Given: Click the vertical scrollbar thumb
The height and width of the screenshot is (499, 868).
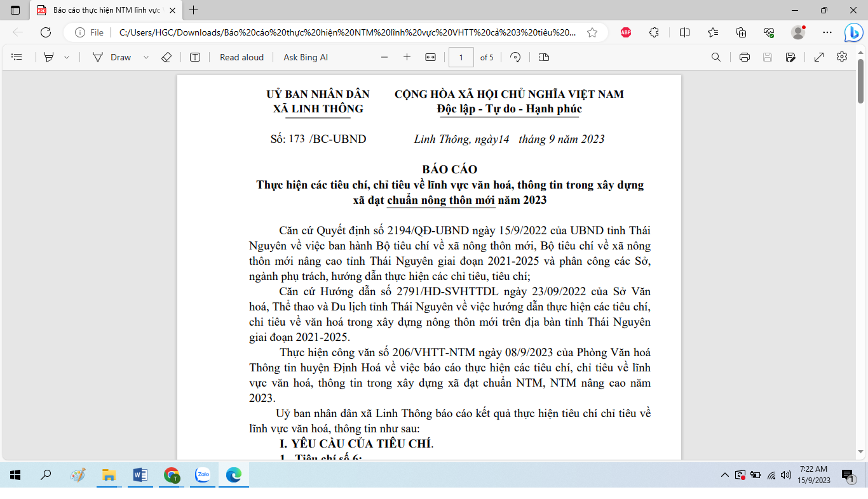Looking at the screenshot, I should coord(861,81).
